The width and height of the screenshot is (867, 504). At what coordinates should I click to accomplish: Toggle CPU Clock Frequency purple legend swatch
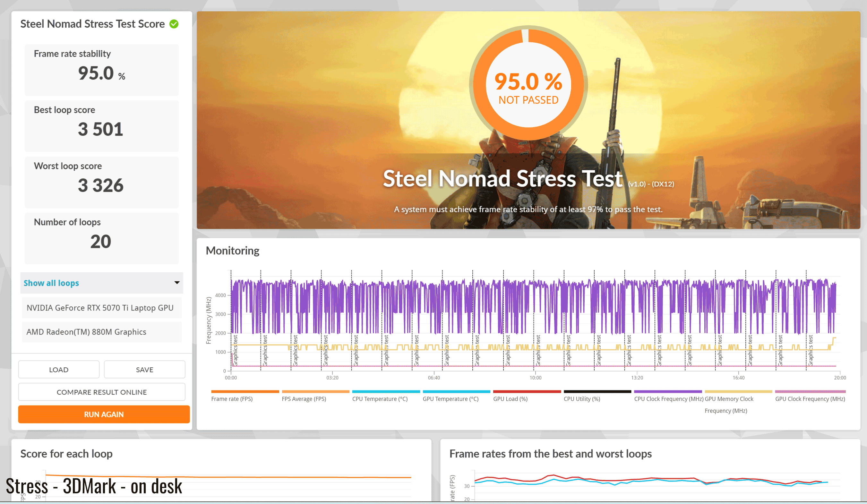pyautogui.click(x=668, y=391)
